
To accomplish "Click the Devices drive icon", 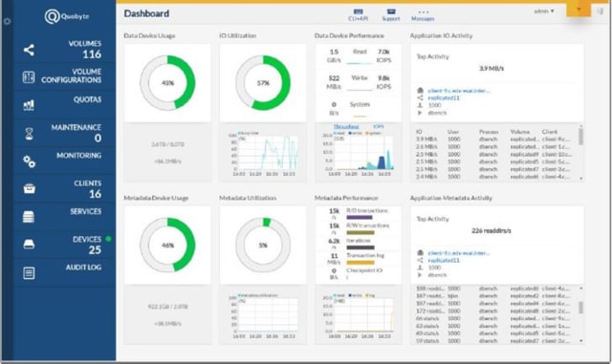I will coord(29,245).
